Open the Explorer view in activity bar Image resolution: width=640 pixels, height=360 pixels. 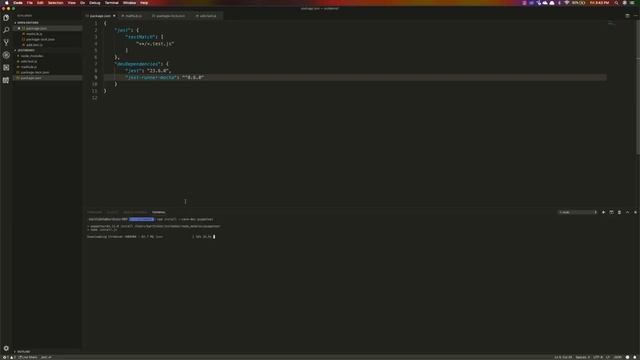[x=6, y=18]
